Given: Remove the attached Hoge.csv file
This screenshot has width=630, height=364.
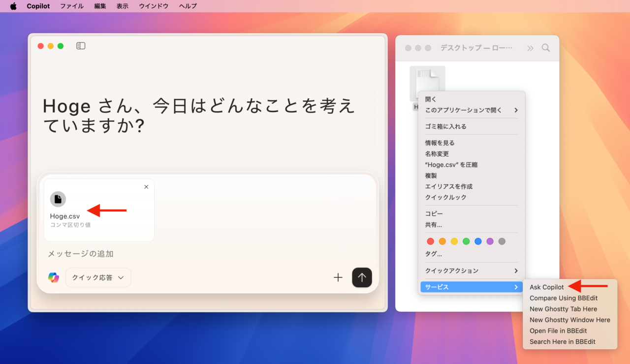Looking at the screenshot, I should 146,187.
